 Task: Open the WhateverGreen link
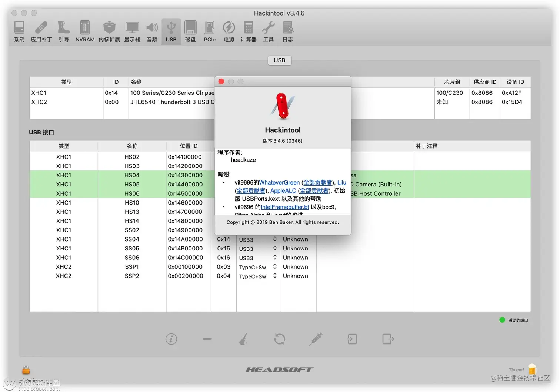pos(279,182)
